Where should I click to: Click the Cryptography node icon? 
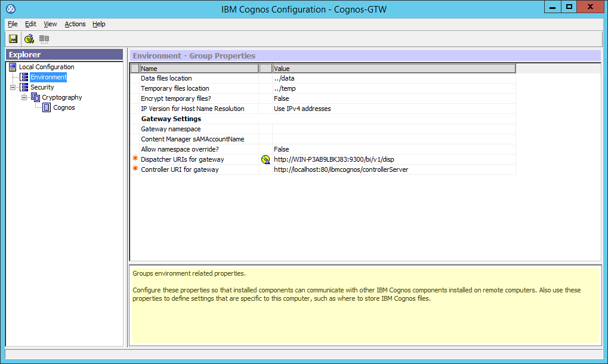point(36,97)
